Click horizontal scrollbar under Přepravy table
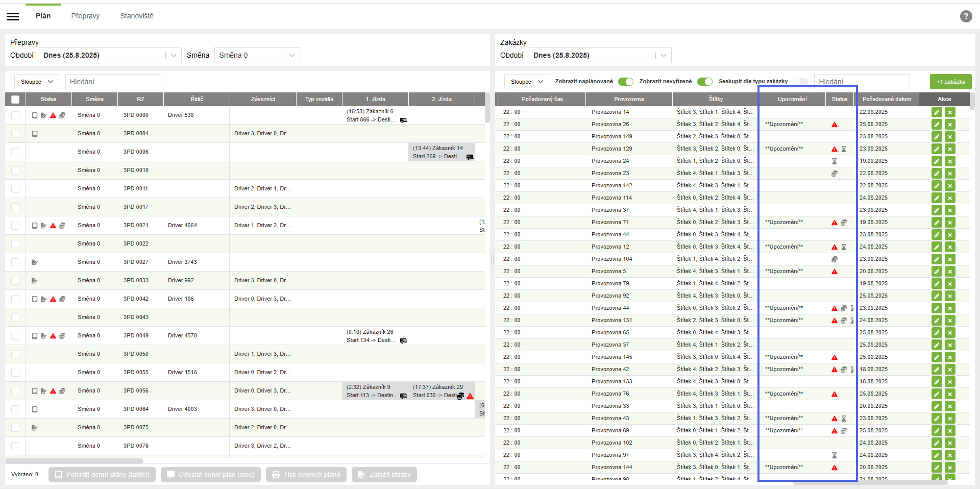 (74, 461)
